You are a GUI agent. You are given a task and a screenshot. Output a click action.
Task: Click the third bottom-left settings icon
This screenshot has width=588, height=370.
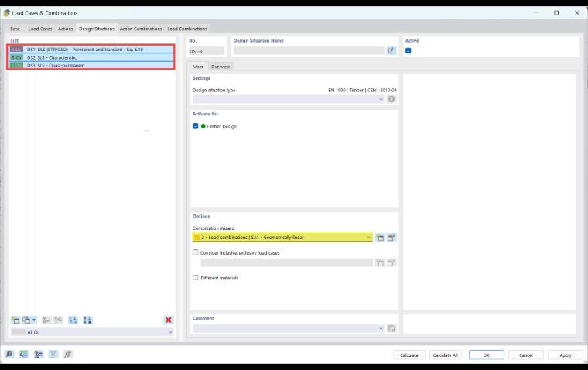38,354
